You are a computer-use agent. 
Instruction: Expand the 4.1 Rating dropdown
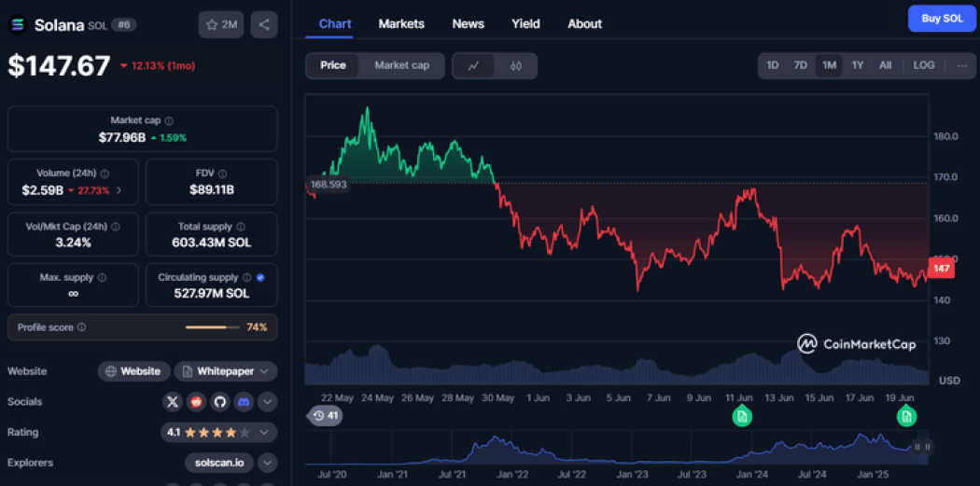219,433
